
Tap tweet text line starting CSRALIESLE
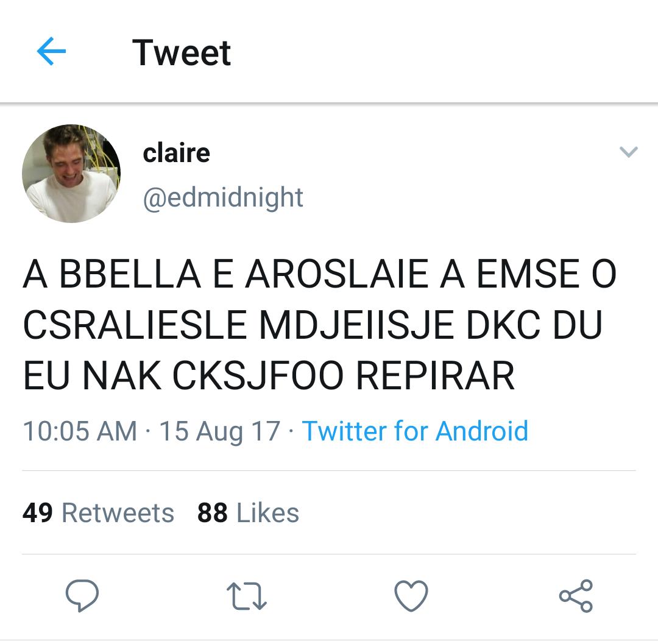313,324
